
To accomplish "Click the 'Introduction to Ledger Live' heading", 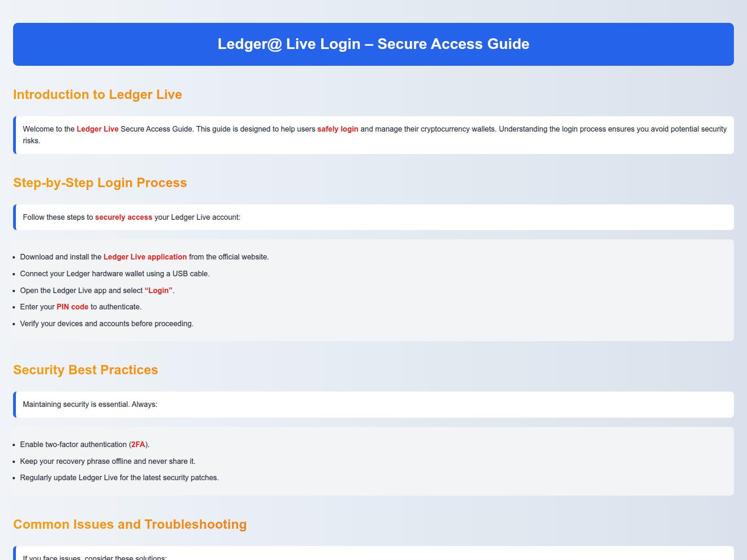I will pos(98,95).
